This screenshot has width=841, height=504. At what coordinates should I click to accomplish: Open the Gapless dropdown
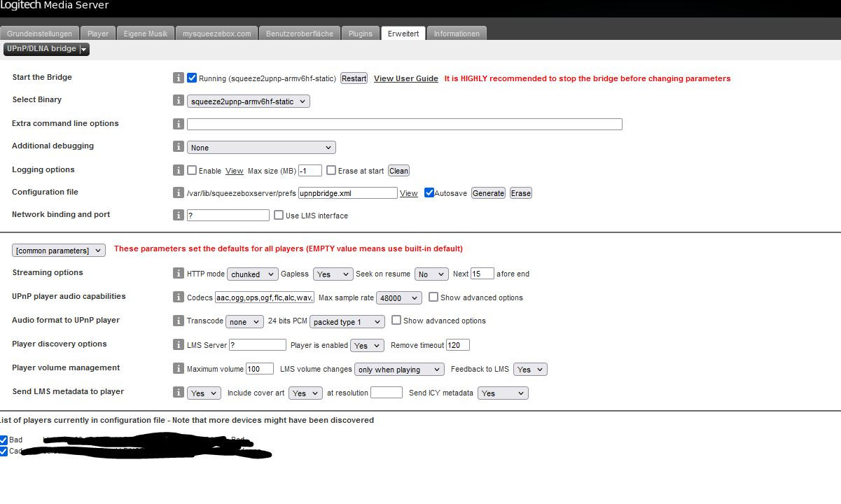[x=333, y=274]
